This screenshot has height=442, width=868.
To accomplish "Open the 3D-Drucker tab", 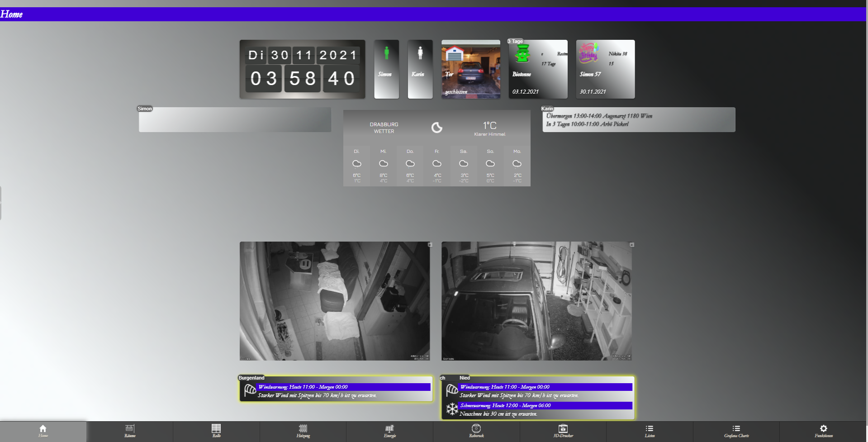I will click(x=563, y=432).
